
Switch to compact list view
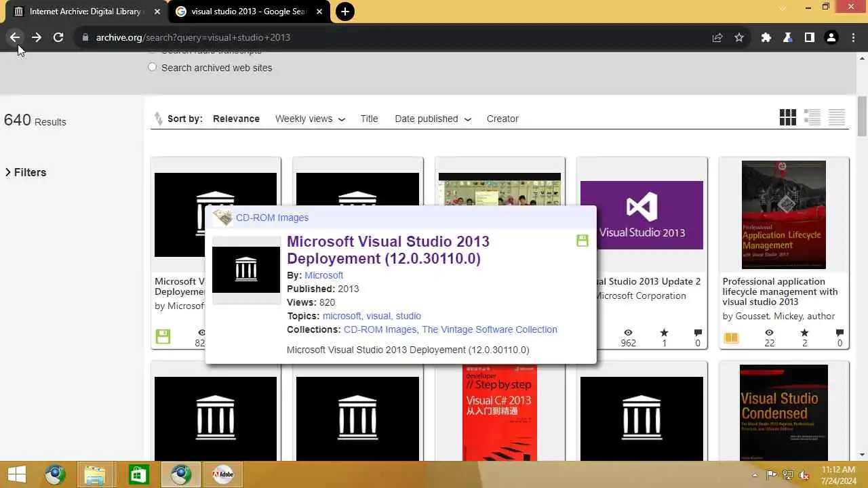click(837, 118)
